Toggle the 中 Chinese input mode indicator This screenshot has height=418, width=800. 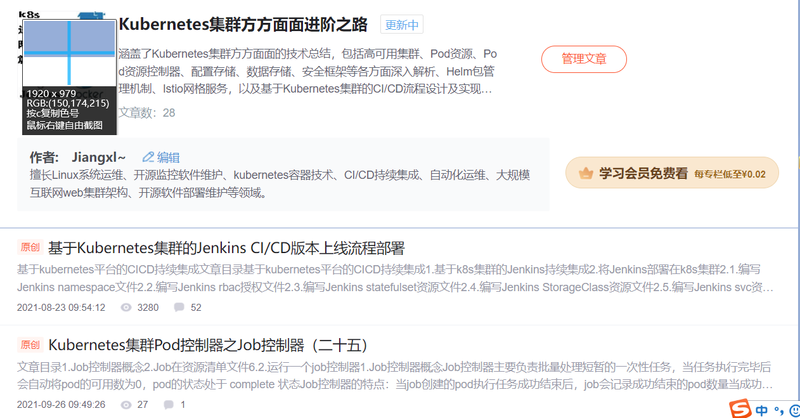pyautogui.click(x=761, y=410)
